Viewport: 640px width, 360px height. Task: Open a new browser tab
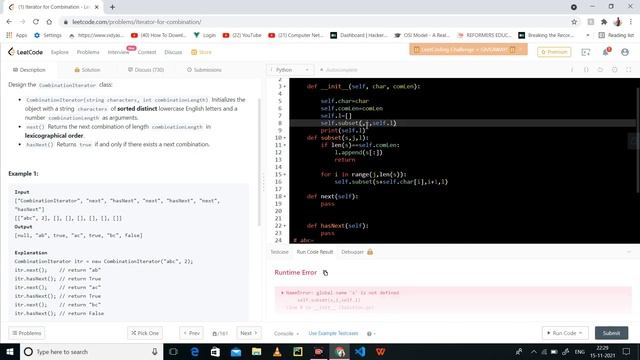coord(112,7)
